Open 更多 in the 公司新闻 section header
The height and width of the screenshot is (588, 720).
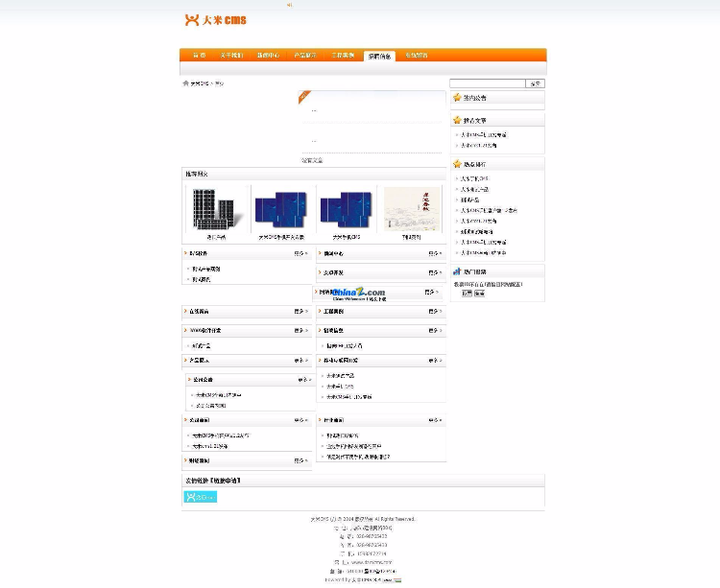[300, 420]
